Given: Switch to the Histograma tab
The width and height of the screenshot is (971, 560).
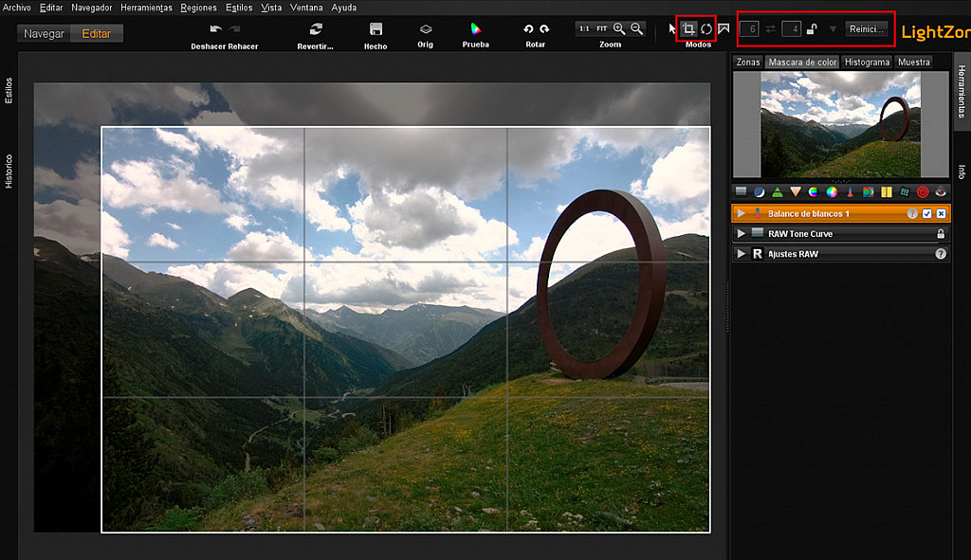Looking at the screenshot, I should (869, 61).
